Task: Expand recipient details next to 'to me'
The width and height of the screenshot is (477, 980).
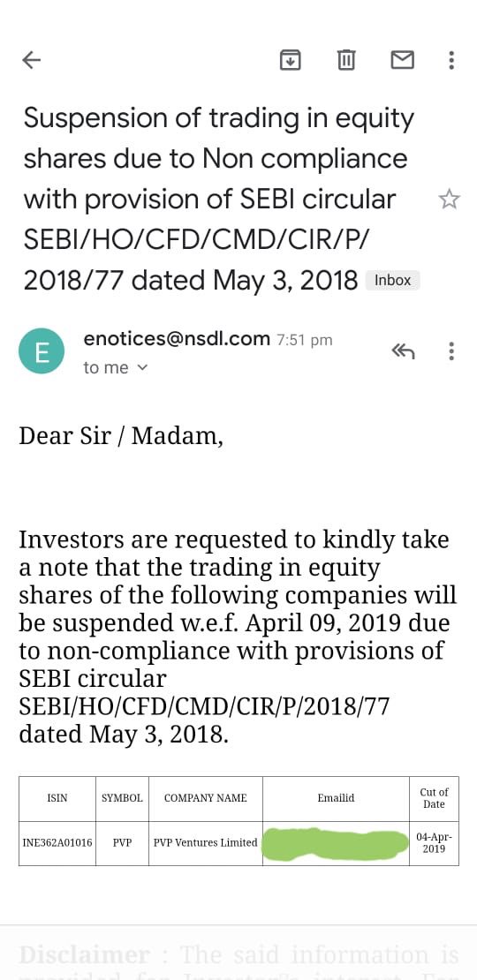Action: (142, 368)
